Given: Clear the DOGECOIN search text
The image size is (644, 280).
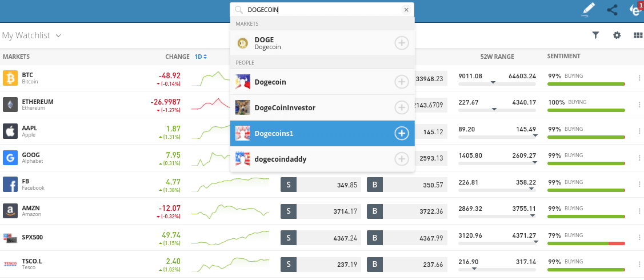Looking at the screenshot, I should pos(406,10).
